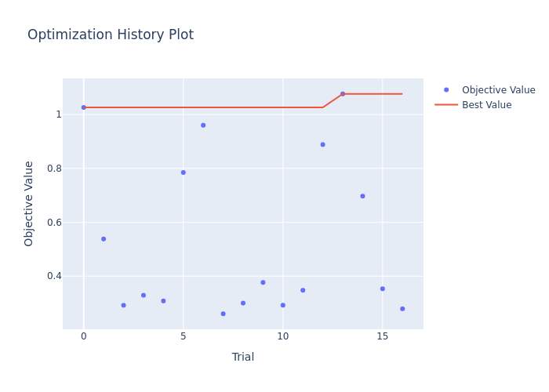Screen dimensions: 549x392
Task: Toggle the Best Value legend entry
Action: 486,105
